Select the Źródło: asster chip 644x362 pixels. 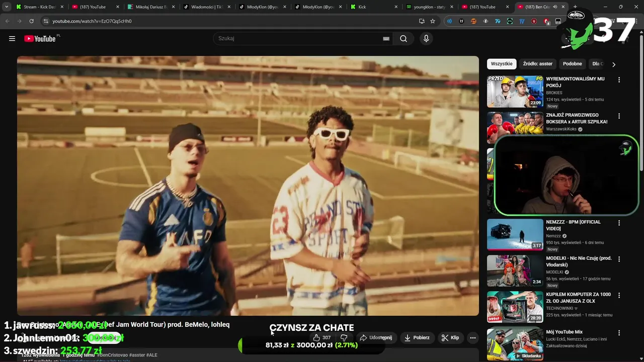pyautogui.click(x=537, y=64)
